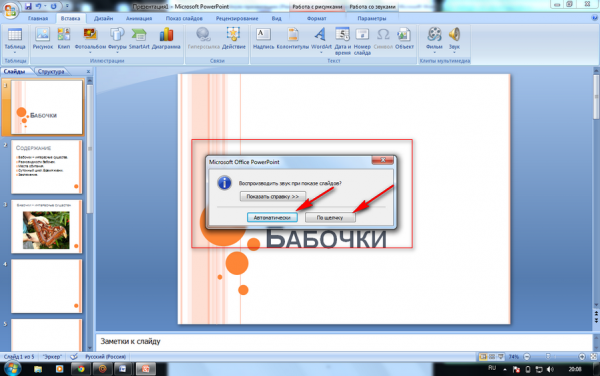Insert a text box with Надпись
Screen dimensions: 600x376
click(x=263, y=38)
